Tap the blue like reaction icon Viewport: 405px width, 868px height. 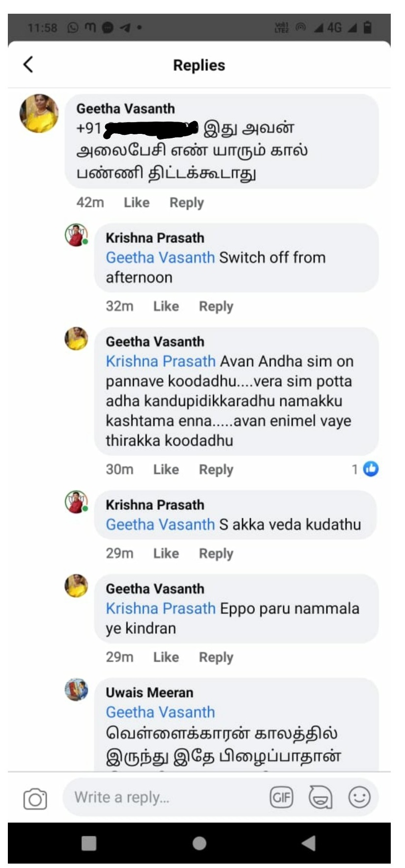(x=371, y=469)
